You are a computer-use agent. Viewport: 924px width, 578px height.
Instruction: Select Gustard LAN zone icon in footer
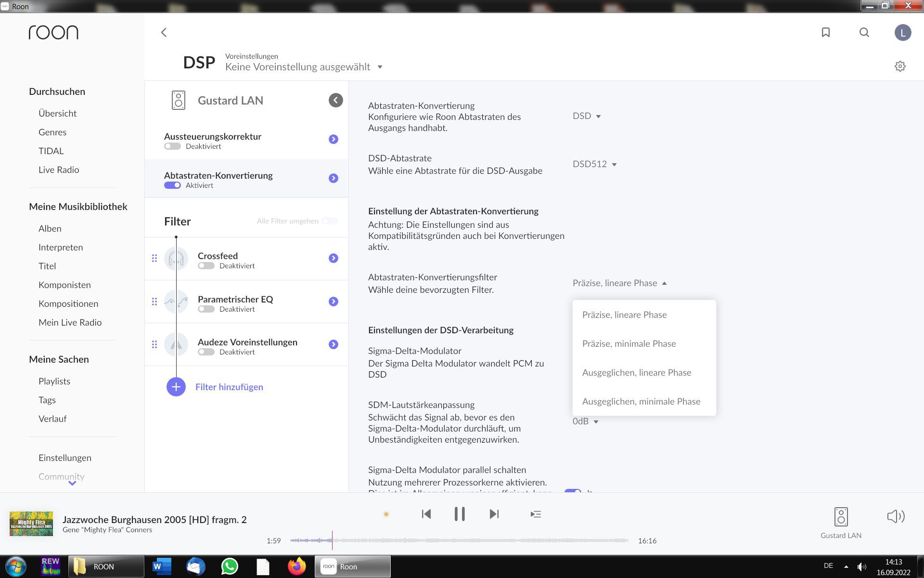tap(841, 517)
